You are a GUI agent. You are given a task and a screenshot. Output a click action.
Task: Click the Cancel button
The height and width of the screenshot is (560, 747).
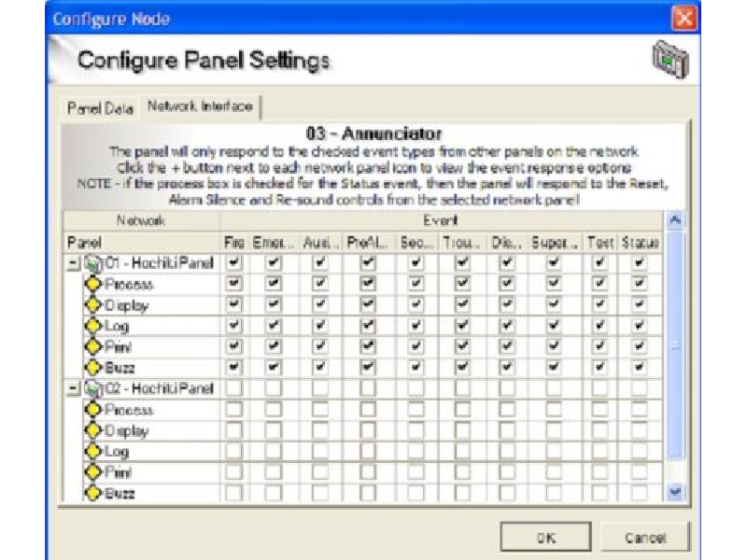point(645,538)
